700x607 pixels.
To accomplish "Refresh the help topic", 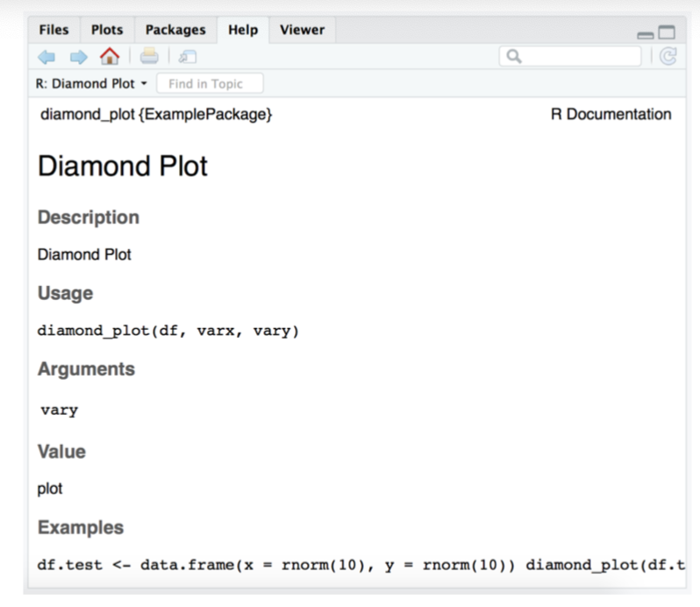I will coord(668,57).
